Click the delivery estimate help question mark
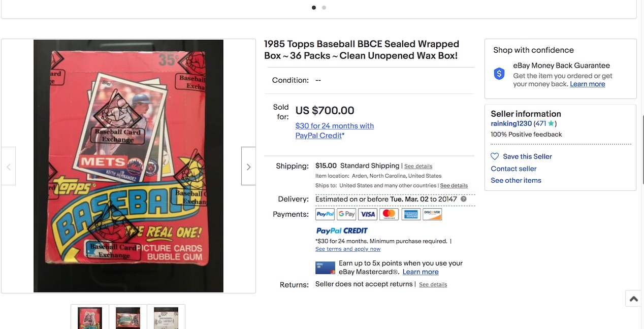This screenshot has height=329, width=644. tap(463, 199)
